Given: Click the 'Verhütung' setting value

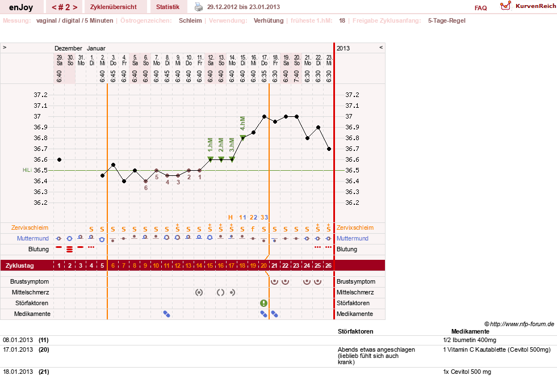Looking at the screenshot, I should pos(269,20).
